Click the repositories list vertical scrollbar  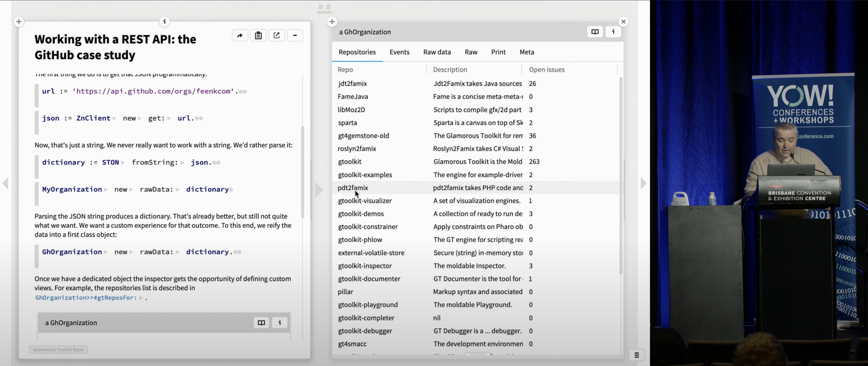[621, 175]
